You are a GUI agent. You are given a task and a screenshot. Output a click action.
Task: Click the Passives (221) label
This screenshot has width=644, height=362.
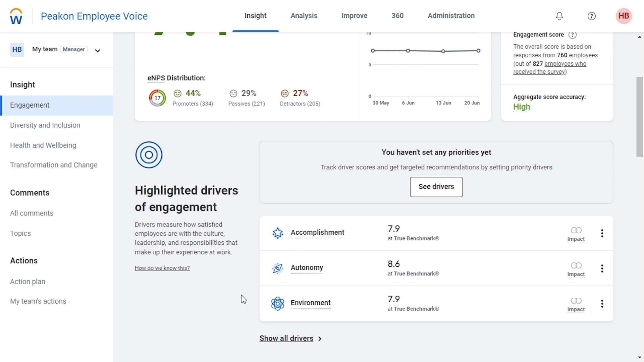click(x=247, y=104)
